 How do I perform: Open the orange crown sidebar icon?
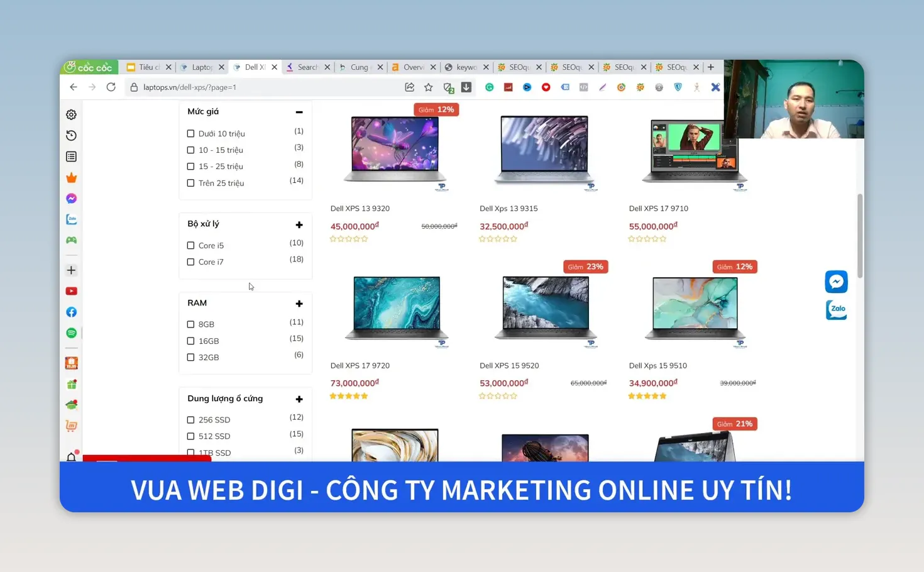72,178
